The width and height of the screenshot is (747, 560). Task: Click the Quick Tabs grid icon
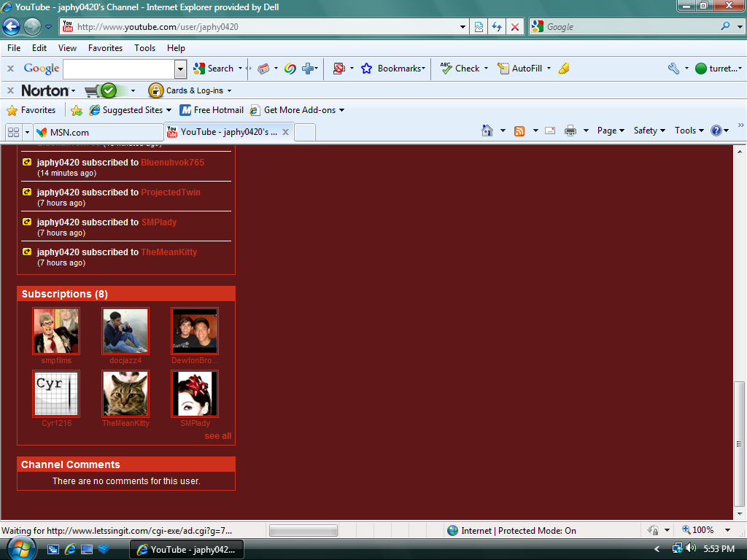tap(13, 132)
